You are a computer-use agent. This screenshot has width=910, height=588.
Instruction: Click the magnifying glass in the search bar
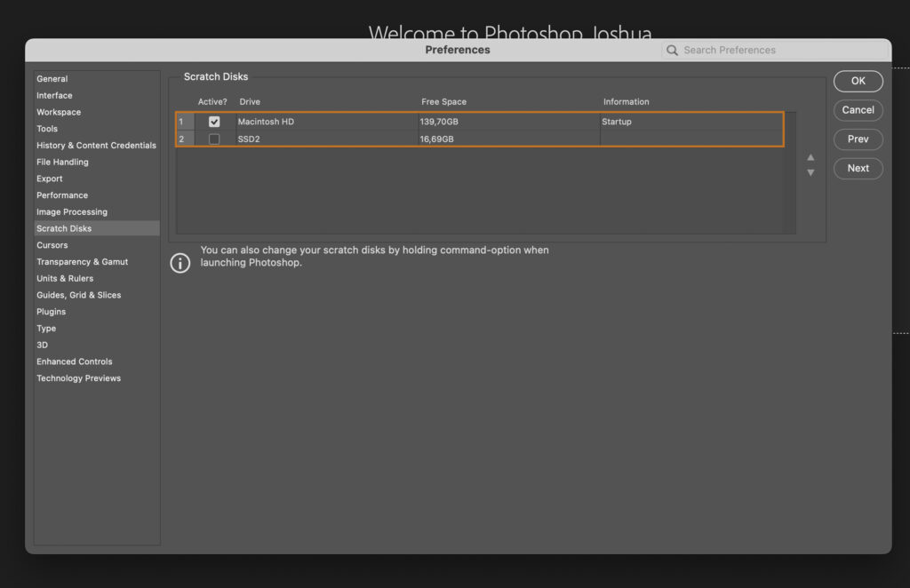(x=672, y=50)
